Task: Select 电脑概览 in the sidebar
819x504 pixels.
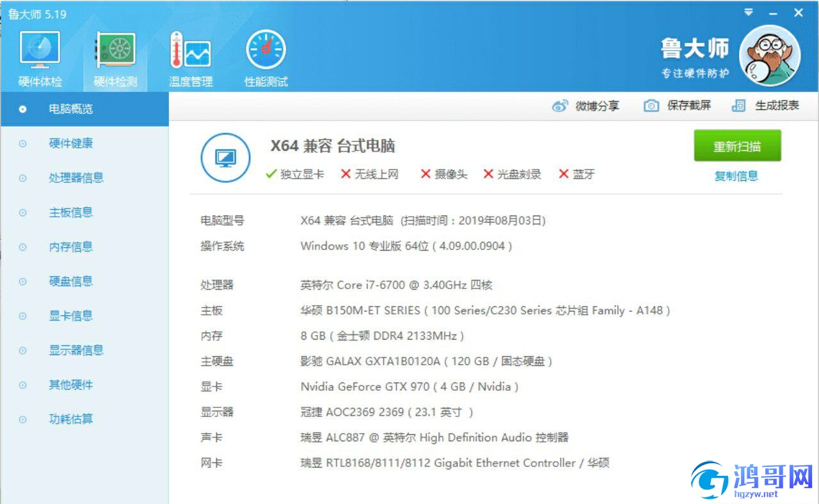Action: tap(84, 109)
